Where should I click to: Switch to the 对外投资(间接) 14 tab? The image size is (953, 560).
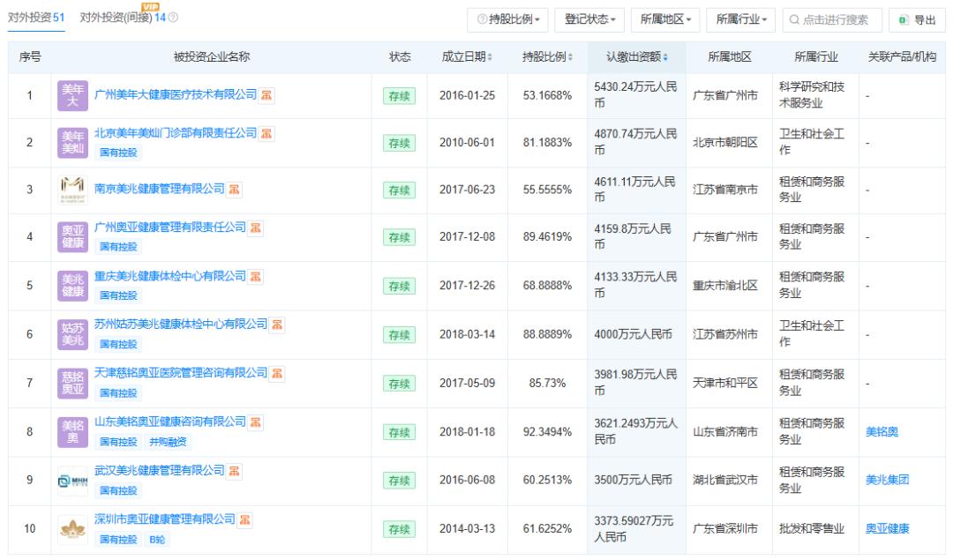pos(123,18)
